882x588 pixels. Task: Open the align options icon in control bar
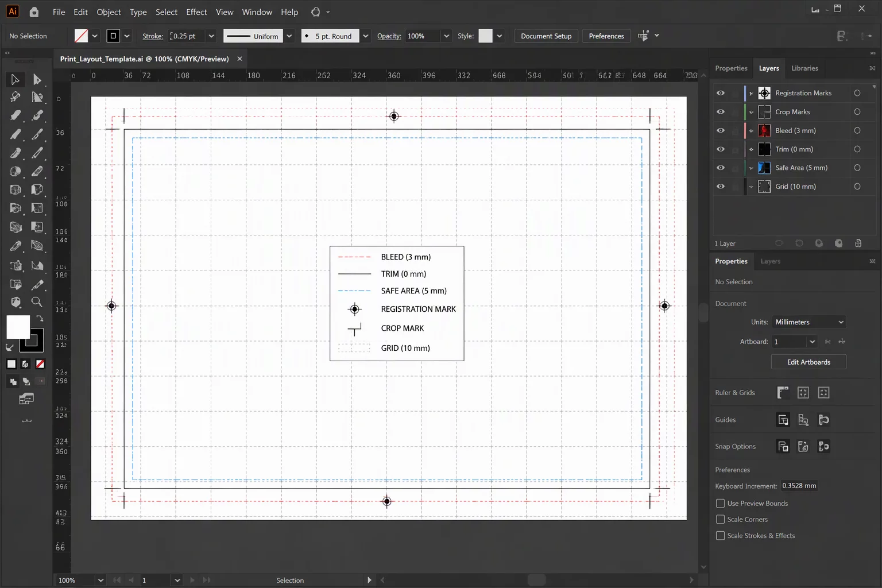click(643, 36)
